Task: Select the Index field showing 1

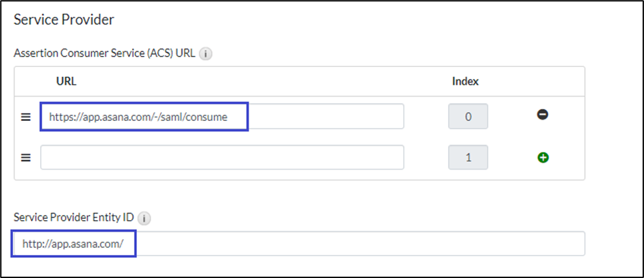Action: [468, 158]
